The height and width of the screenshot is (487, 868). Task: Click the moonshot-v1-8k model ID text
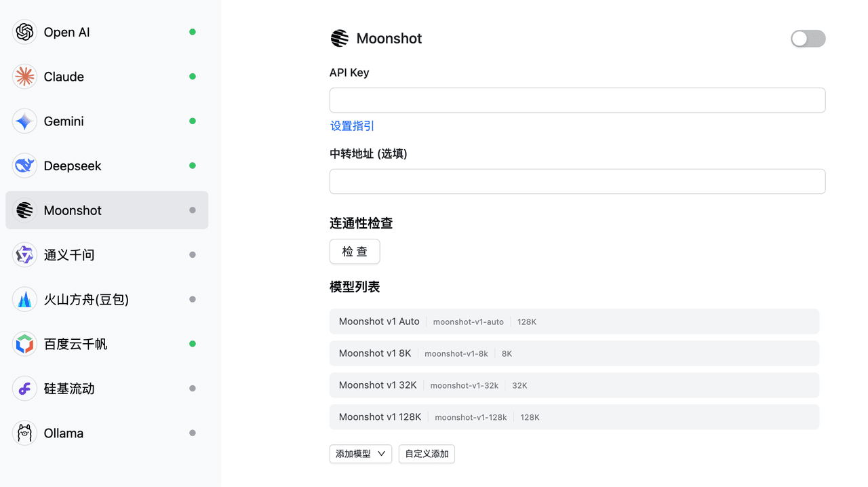(x=456, y=354)
